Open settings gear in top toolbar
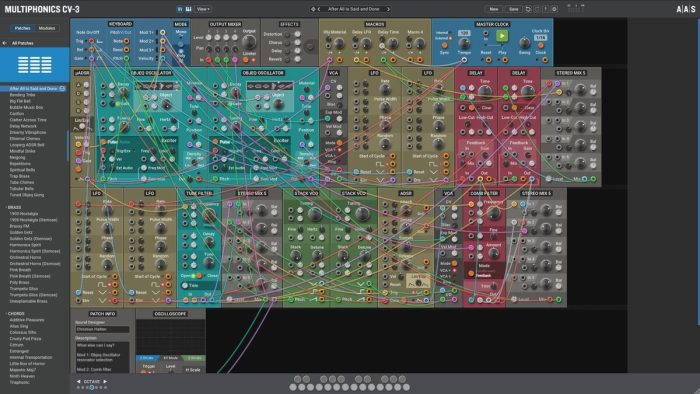This screenshot has height=394, width=700. 554,9
